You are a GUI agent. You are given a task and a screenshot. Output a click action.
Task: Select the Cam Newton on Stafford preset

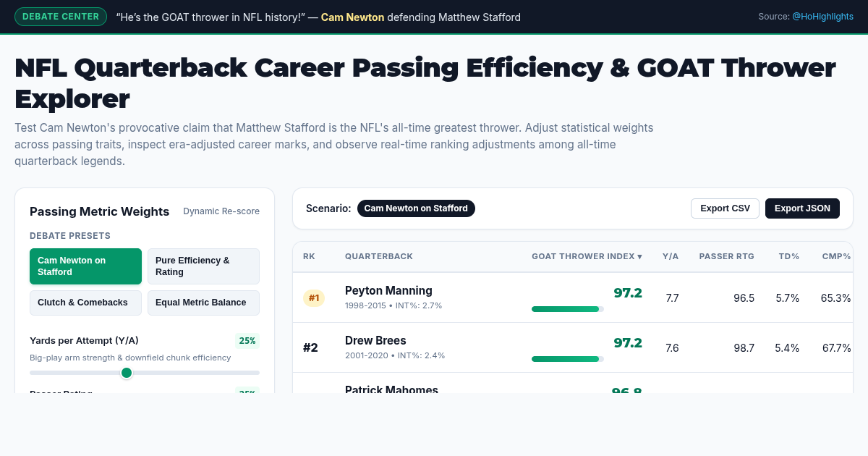(85, 266)
